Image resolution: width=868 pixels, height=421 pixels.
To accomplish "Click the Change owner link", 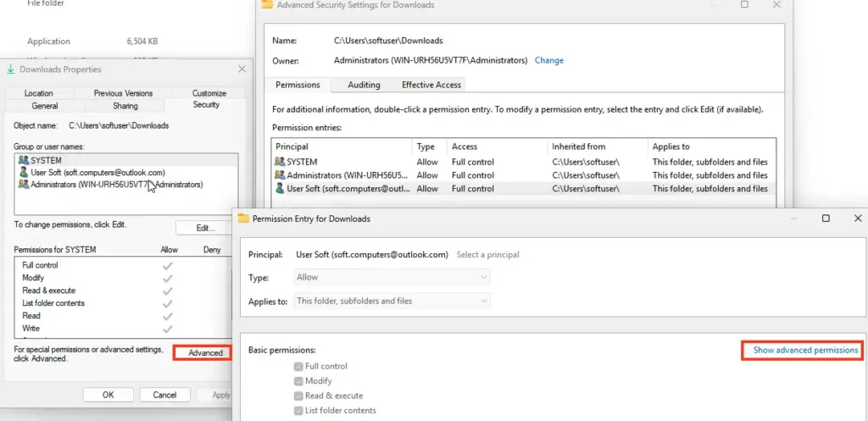I will [548, 60].
